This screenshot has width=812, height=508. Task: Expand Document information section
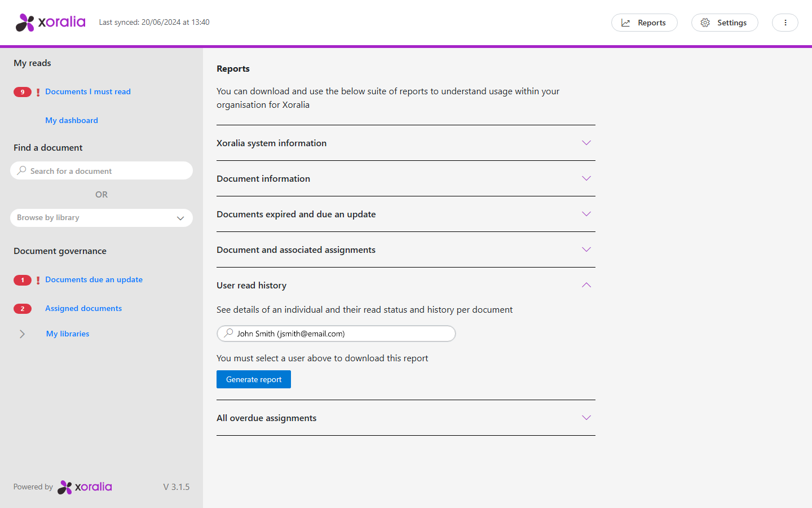(406, 178)
